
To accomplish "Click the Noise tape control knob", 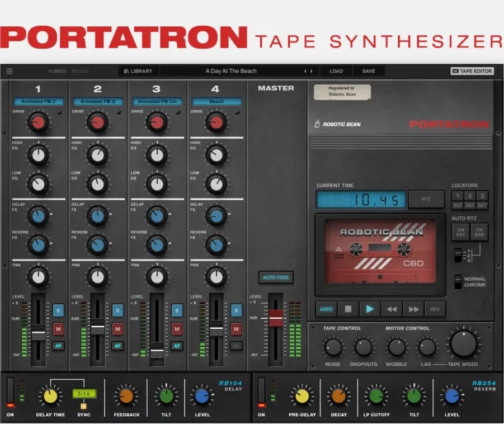I will coord(333,347).
